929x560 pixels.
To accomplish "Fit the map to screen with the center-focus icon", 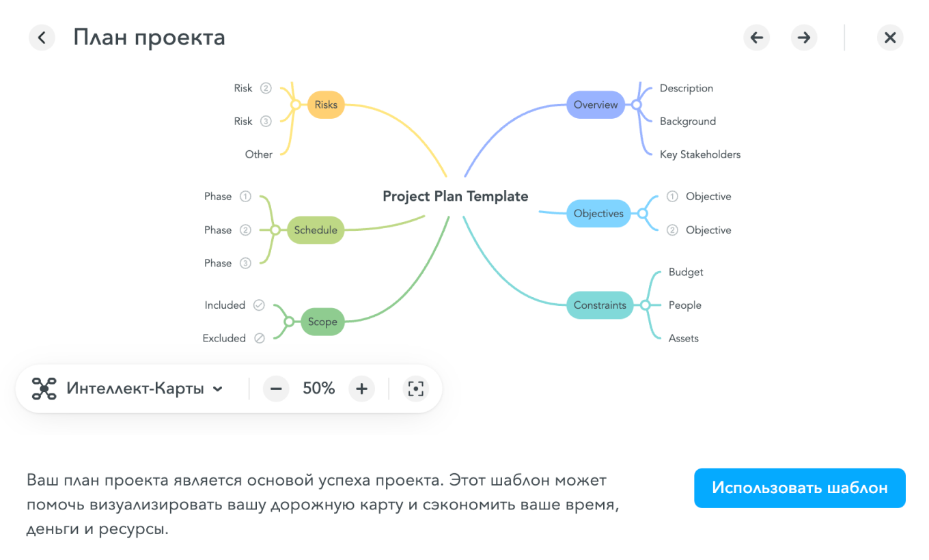I will point(415,389).
